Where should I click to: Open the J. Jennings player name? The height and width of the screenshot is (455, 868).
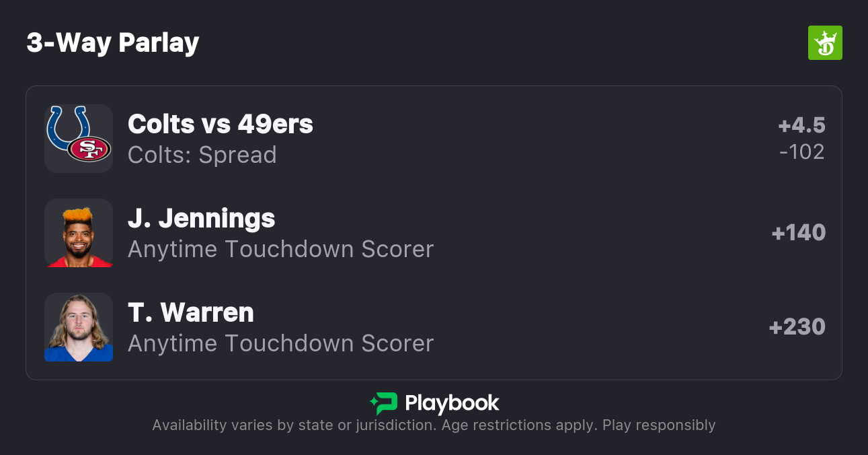tap(201, 219)
